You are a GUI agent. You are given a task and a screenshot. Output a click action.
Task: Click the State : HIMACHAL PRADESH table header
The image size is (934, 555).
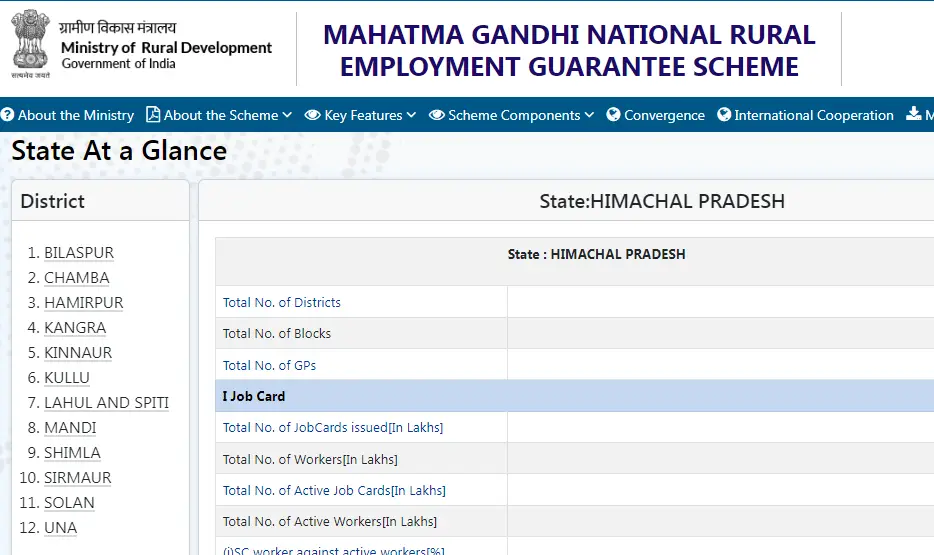tap(596, 254)
